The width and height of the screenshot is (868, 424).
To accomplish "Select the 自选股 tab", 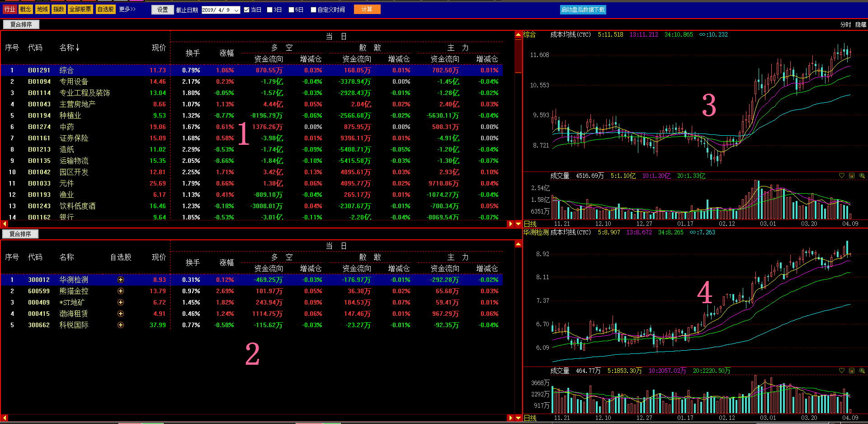I will point(106,9).
